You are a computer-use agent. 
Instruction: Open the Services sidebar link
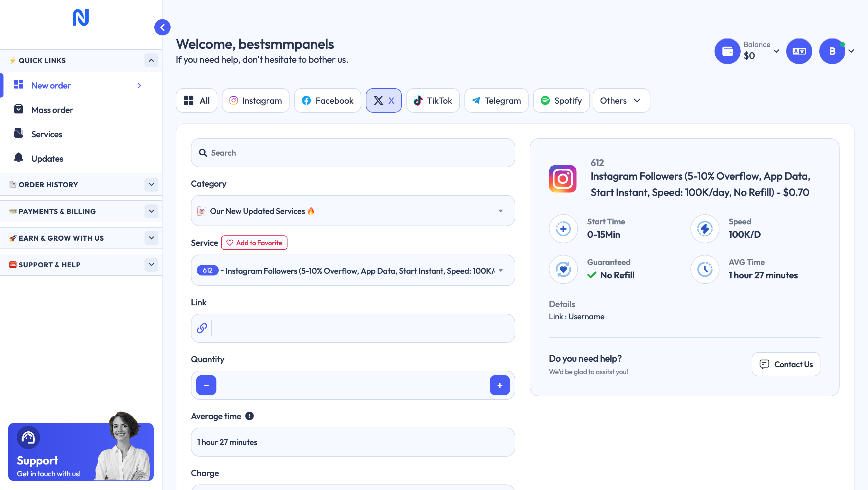pos(47,134)
